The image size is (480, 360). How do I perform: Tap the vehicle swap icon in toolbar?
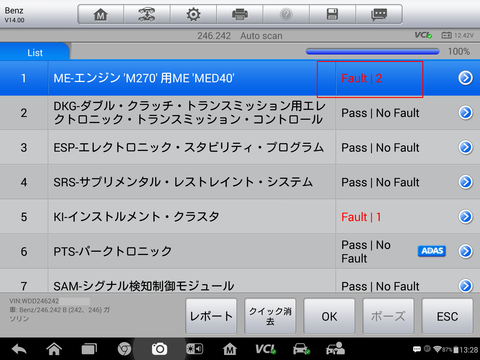tap(147, 14)
